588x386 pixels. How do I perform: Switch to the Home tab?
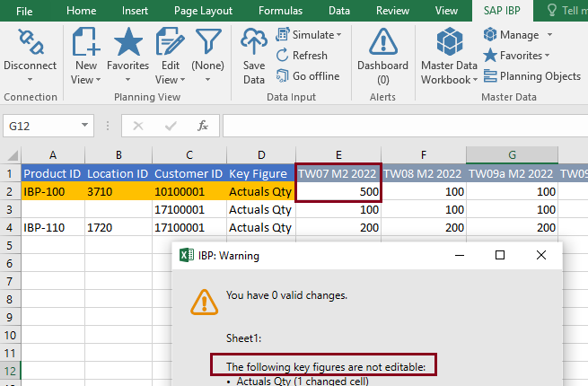[81, 11]
